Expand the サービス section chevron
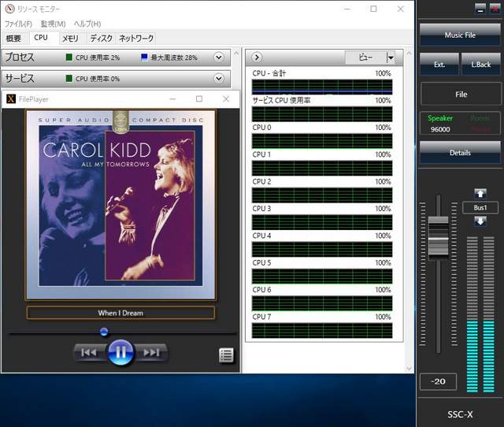This screenshot has height=427, width=504. coord(218,79)
